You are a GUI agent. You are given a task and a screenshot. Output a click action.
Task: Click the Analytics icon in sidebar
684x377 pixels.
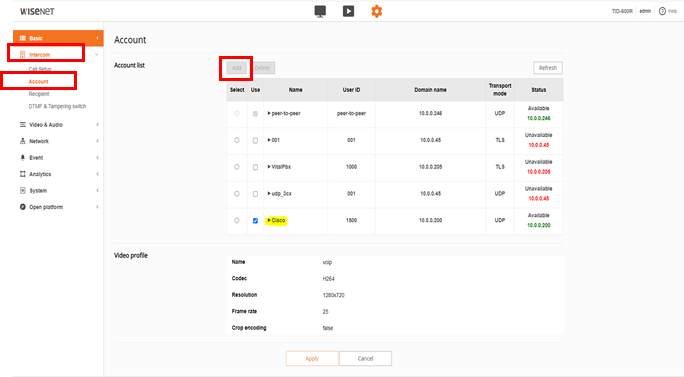[x=23, y=174]
